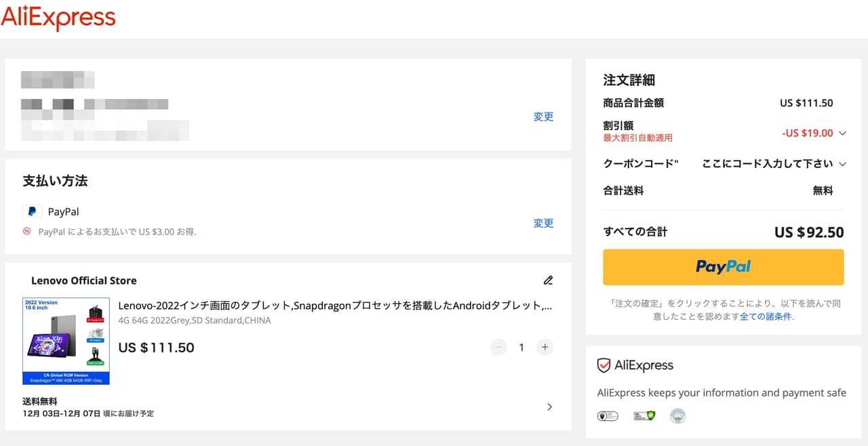Click 変更 to change the payment method

pyautogui.click(x=543, y=223)
